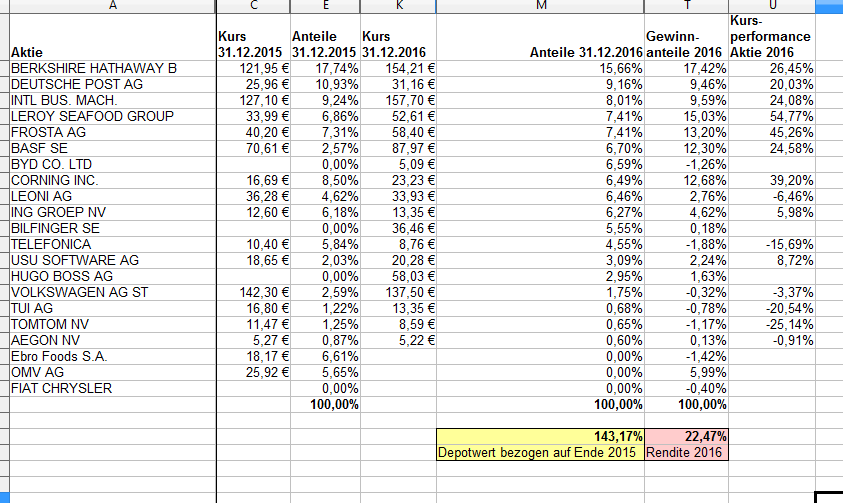Viewport: 843px width, 503px height.
Task: Select the LEONI AG cell
Action: pos(112,196)
